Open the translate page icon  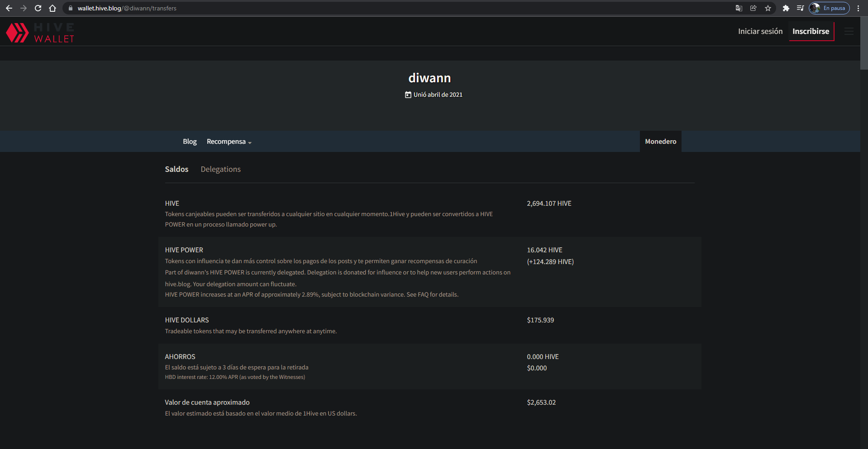pyautogui.click(x=739, y=8)
